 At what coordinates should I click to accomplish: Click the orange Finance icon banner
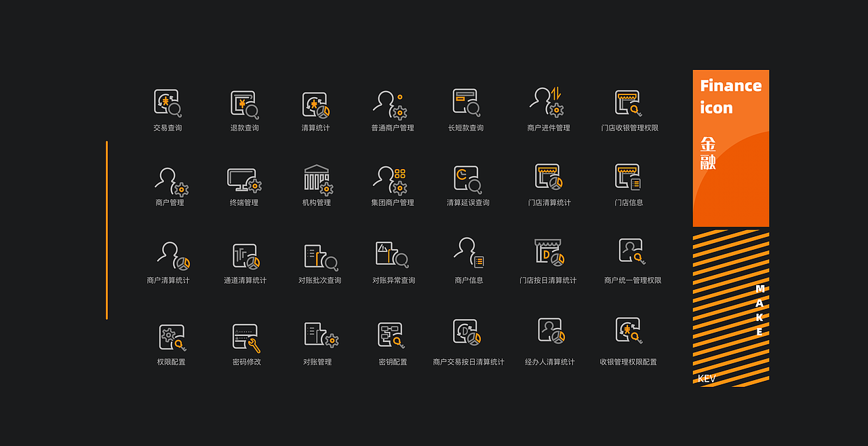point(731,148)
